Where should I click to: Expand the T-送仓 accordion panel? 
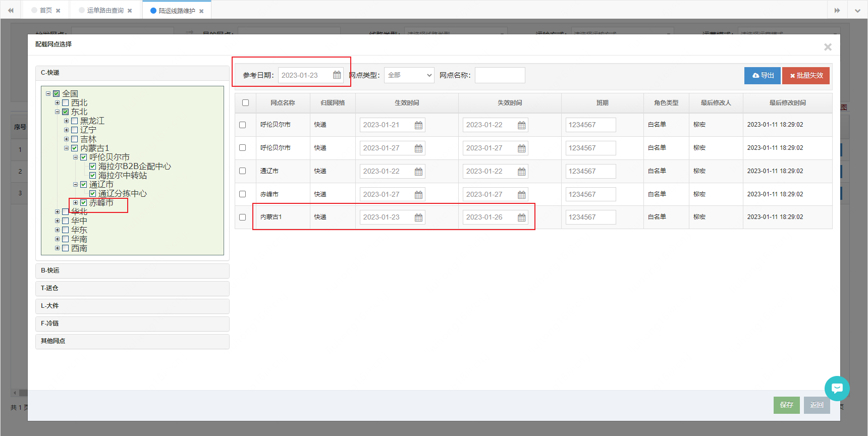tap(132, 288)
